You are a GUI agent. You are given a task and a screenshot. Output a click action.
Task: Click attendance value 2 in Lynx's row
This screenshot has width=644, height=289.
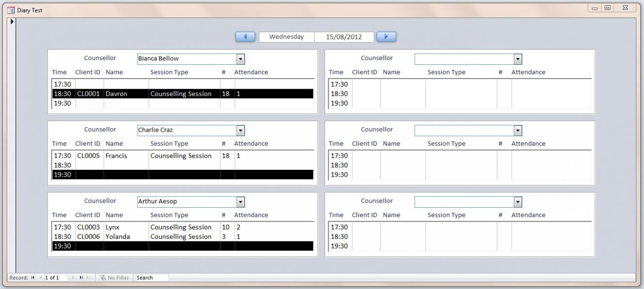tap(238, 227)
